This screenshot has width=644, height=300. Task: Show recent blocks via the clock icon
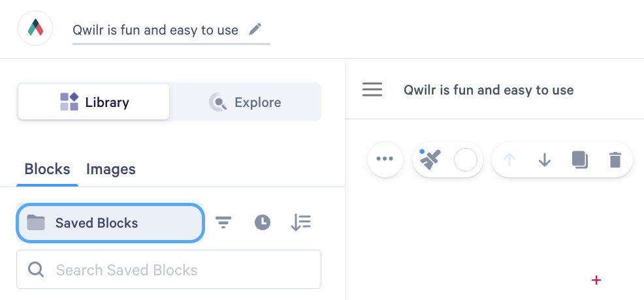pos(263,222)
